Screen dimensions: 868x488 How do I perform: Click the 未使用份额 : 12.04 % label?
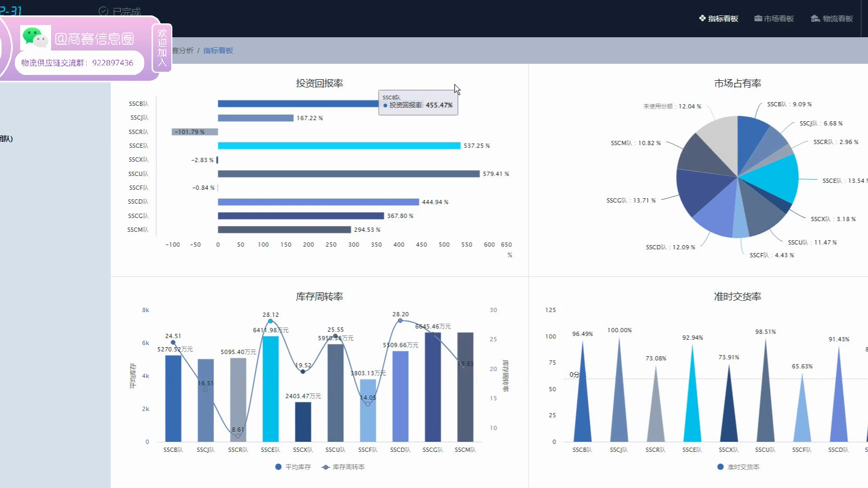click(x=672, y=106)
